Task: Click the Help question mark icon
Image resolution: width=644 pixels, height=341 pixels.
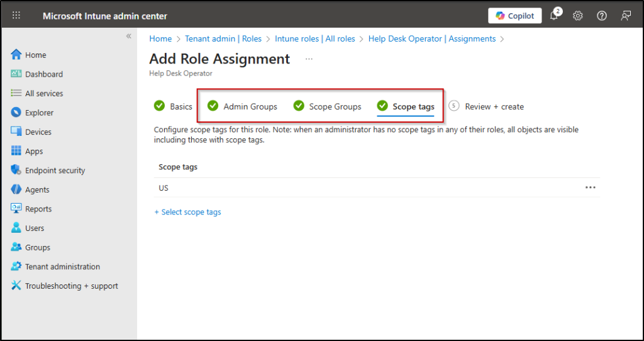Action: 602,16
